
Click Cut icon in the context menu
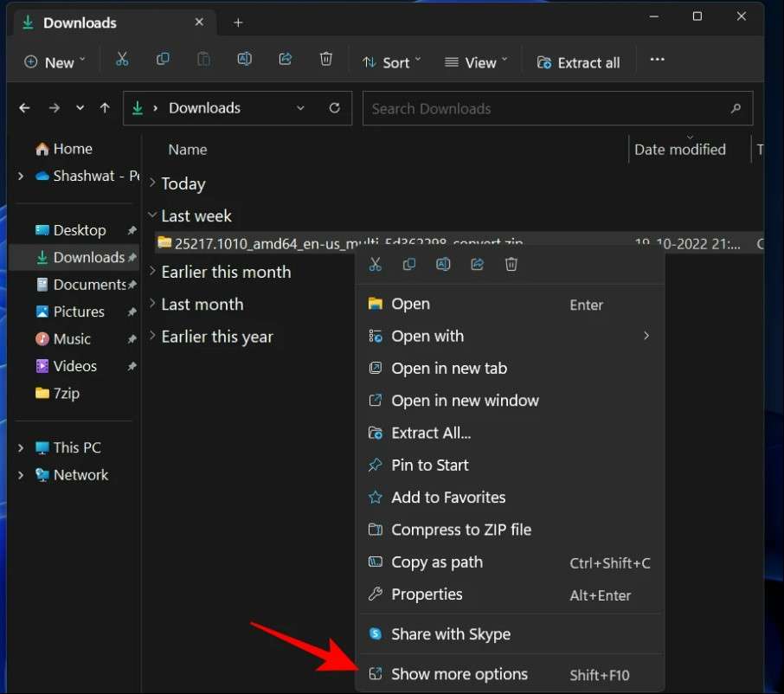375,264
